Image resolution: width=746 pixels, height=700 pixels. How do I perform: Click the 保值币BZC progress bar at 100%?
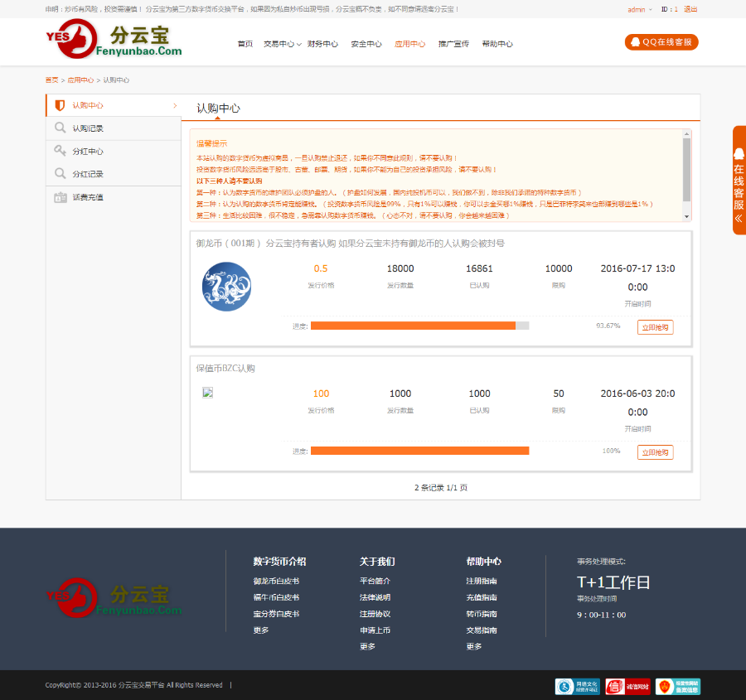coord(419,451)
